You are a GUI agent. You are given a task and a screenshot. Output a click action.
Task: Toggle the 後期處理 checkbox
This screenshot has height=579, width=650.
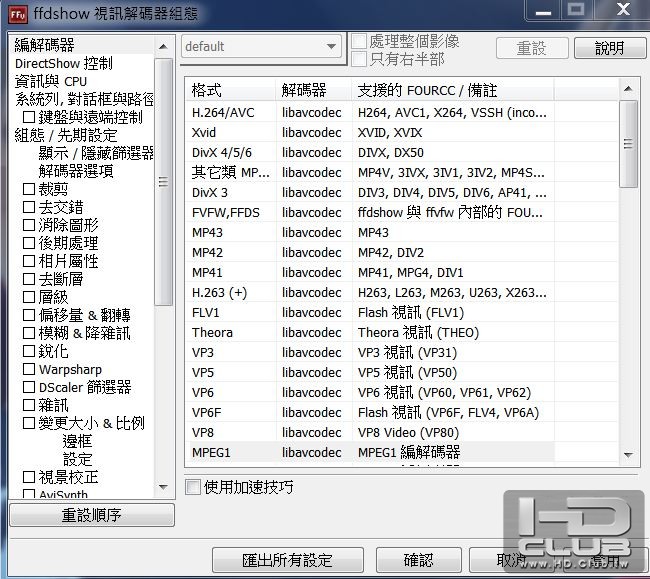pos(29,243)
